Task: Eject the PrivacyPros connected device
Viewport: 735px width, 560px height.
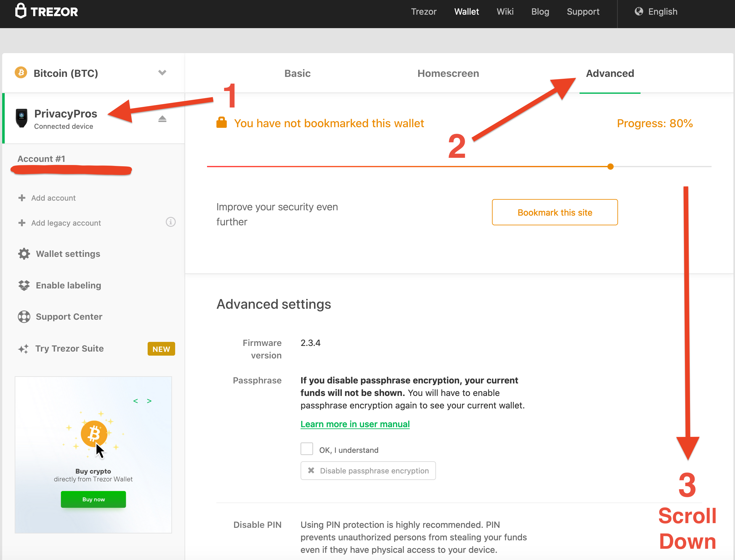Action: click(162, 119)
